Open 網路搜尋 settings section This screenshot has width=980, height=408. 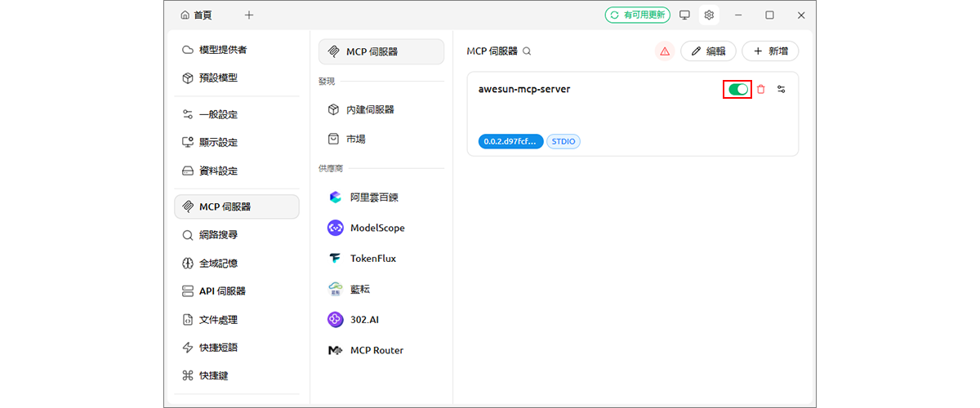pos(237,235)
